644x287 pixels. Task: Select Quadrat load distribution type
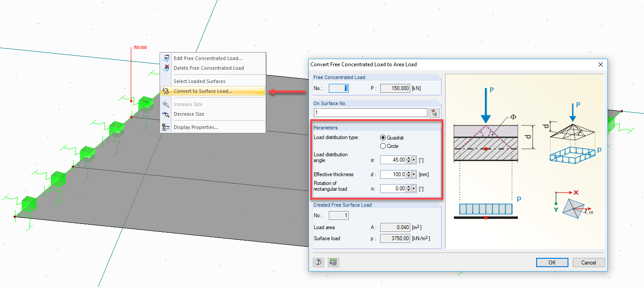[x=383, y=138]
